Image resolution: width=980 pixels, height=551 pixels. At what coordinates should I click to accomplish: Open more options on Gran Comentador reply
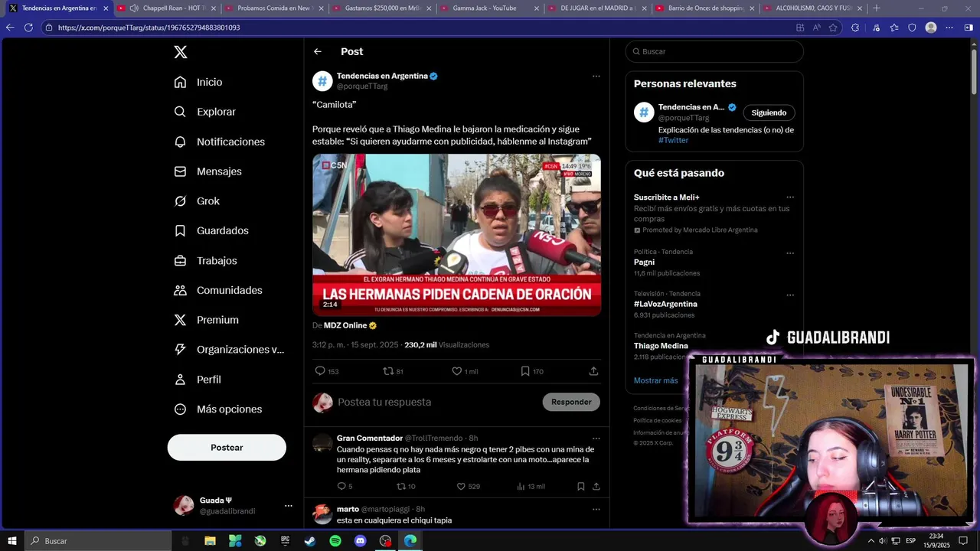pyautogui.click(x=596, y=439)
